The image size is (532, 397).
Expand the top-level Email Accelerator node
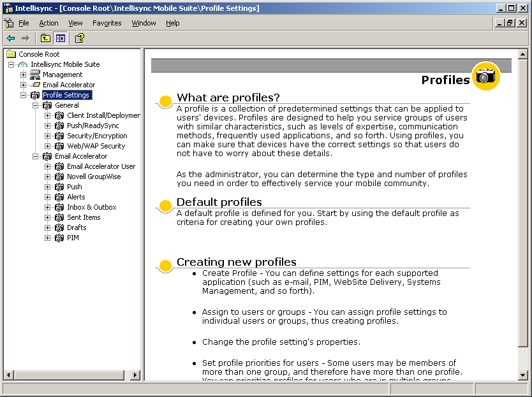click(x=23, y=85)
